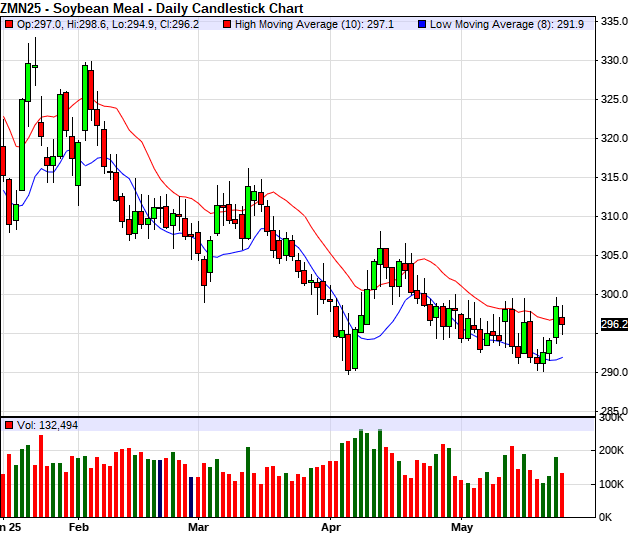Image resolution: width=640 pixels, height=536 pixels.
Task: Click the last red candlestick on the chart
Action: click(563, 321)
